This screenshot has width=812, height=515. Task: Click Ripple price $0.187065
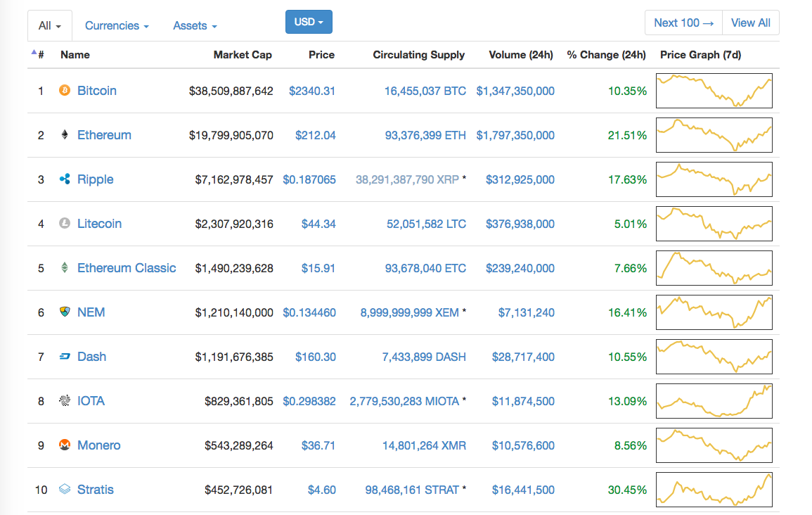tap(309, 179)
